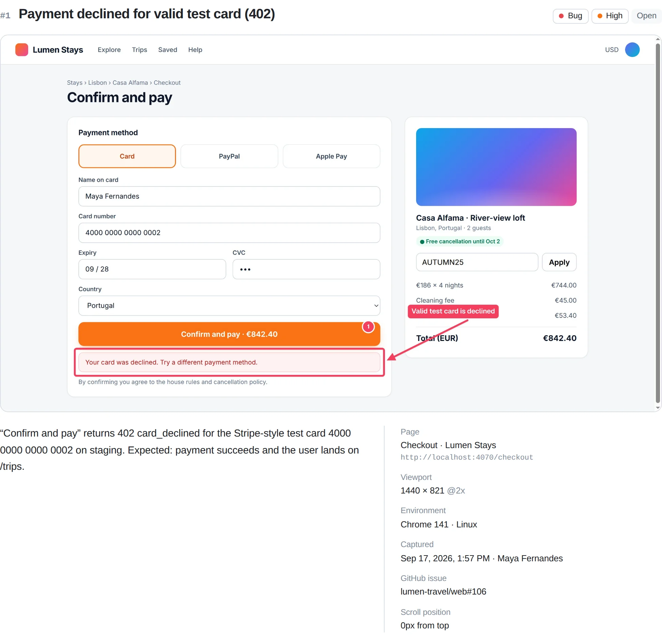Image resolution: width=662 pixels, height=644 pixels.
Task: Change the USD currency selector
Action: 612,50
